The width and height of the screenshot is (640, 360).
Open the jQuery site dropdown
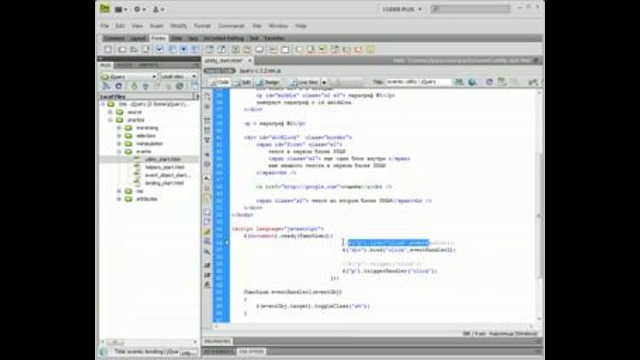click(x=129, y=76)
